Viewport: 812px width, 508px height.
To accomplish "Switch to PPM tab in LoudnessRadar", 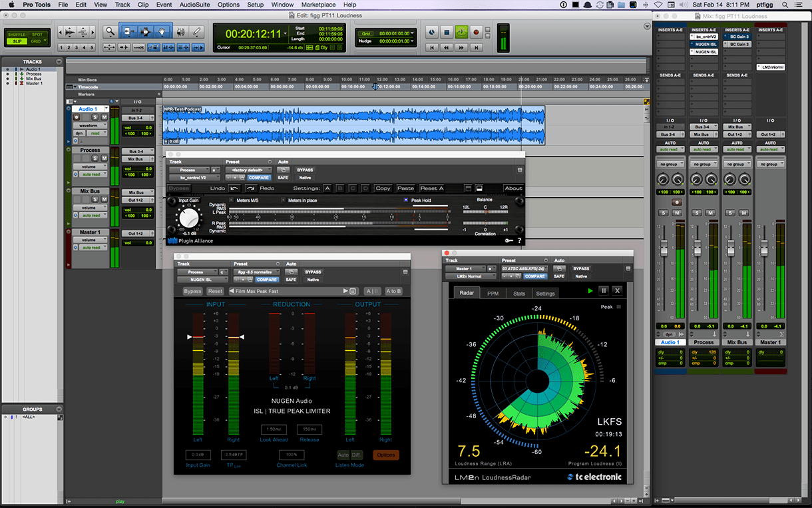I will point(493,293).
